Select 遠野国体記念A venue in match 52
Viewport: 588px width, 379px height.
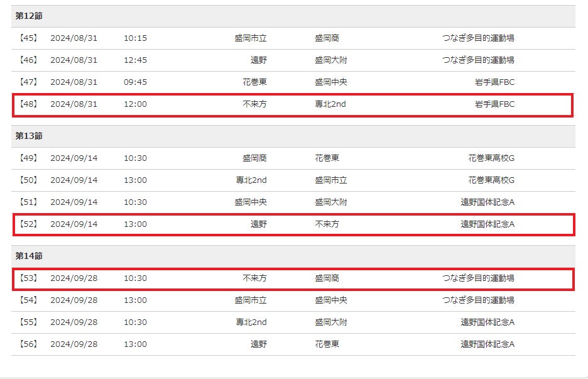tap(487, 224)
